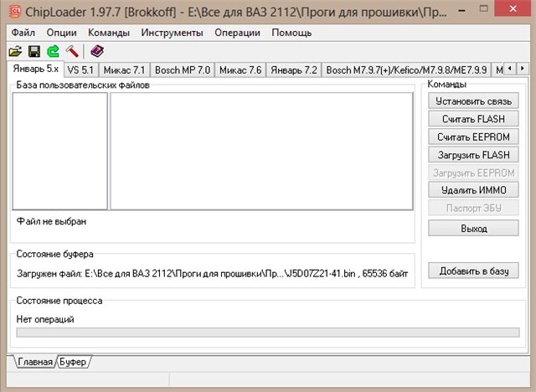Screen dimensions: 536x392
Task: Click the disabled Паспорт ЭБУ button
Action: click(x=473, y=208)
